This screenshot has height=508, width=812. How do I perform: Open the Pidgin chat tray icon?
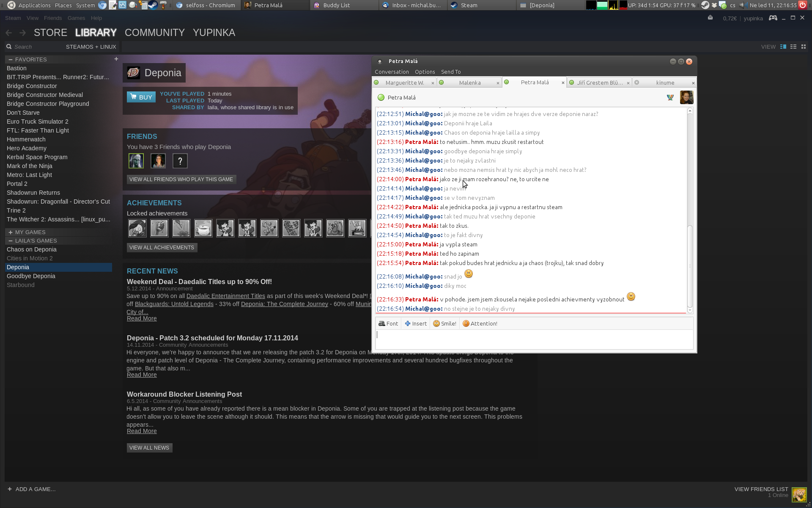(723, 5)
